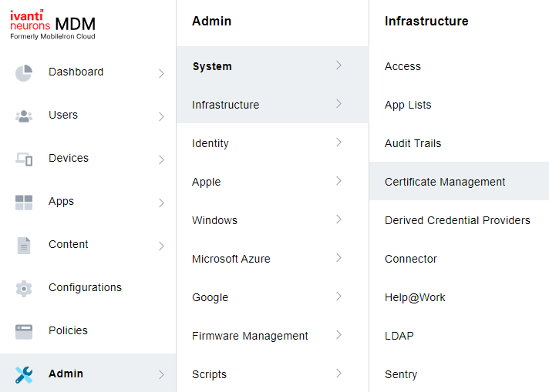The image size is (549, 392).
Task: Click the Admin wrench tools icon
Action: [24, 374]
